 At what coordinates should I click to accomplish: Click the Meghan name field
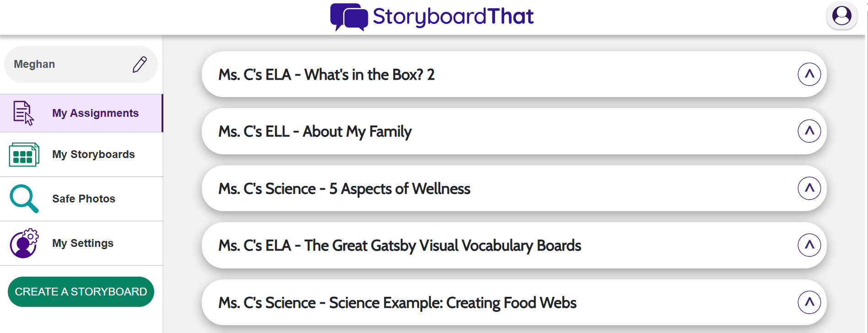coord(69,65)
